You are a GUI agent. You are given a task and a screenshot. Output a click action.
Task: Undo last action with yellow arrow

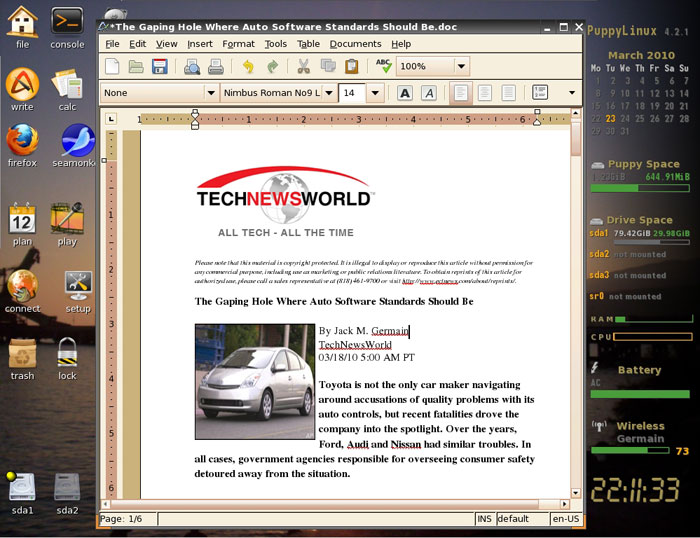click(248, 67)
